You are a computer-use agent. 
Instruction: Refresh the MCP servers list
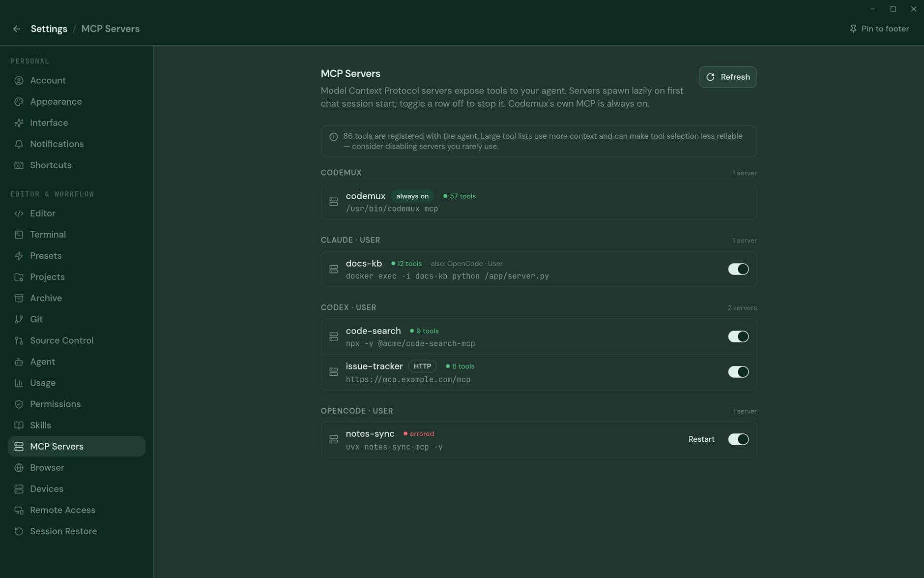[727, 77]
